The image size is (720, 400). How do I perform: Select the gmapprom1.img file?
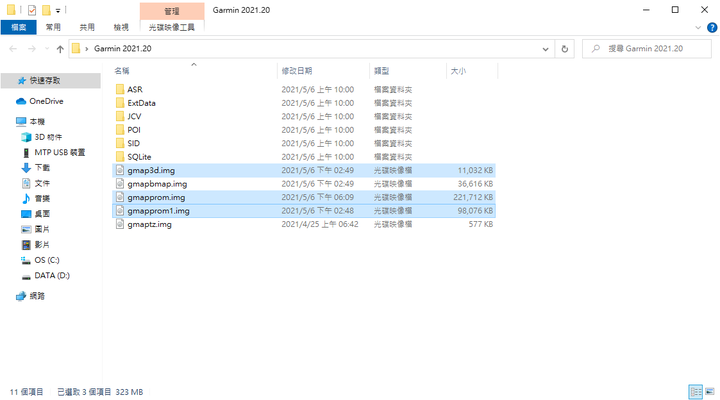pyautogui.click(x=304, y=211)
